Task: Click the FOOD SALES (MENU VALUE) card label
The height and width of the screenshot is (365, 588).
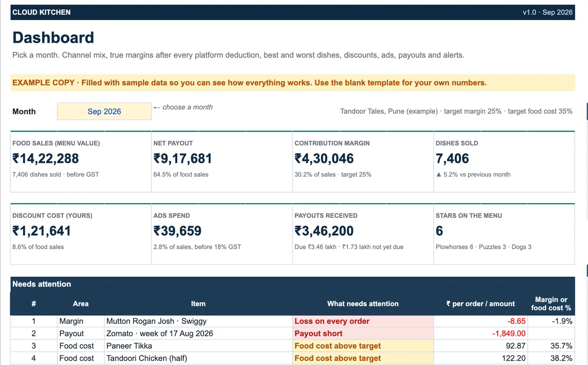Action: 56,143
